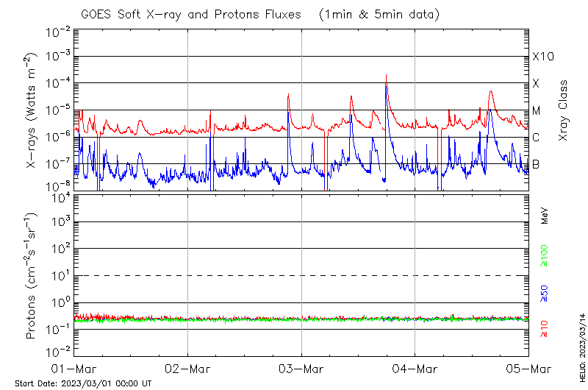The width and height of the screenshot is (588, 390).
Task: Click the Protons y-axis label
Action: coord(32,276)
